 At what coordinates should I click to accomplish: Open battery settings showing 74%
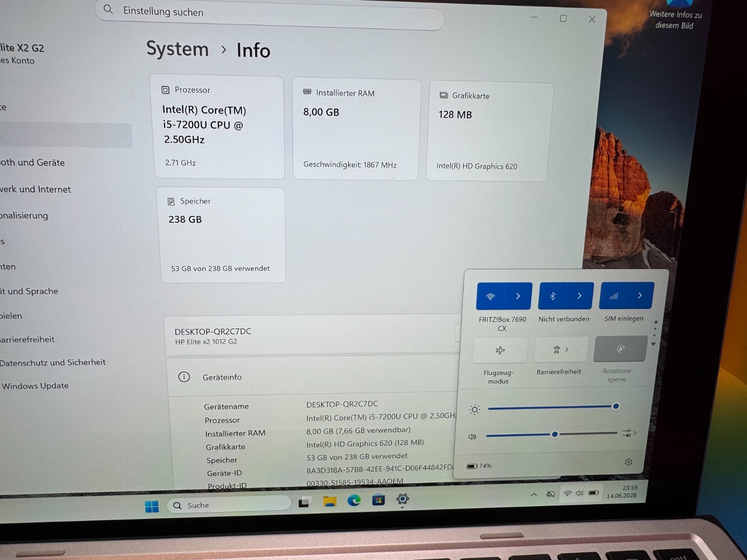(479, 466)
